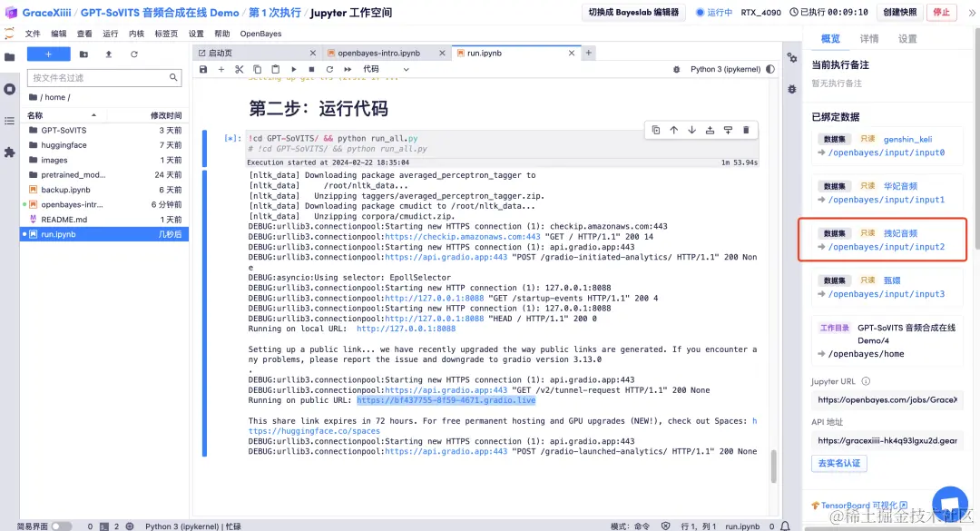
Task: Create a new folder in file browser
Action: click(x=83, y=54)
